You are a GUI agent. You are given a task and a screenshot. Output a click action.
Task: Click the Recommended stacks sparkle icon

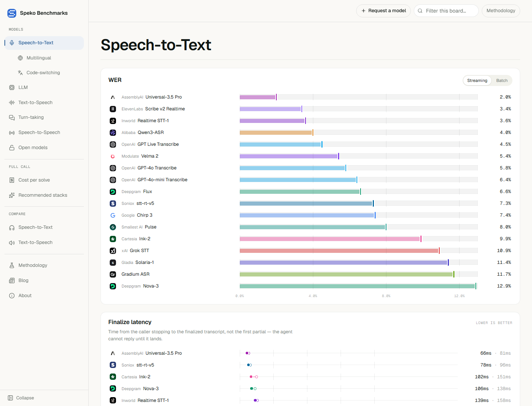12,195
